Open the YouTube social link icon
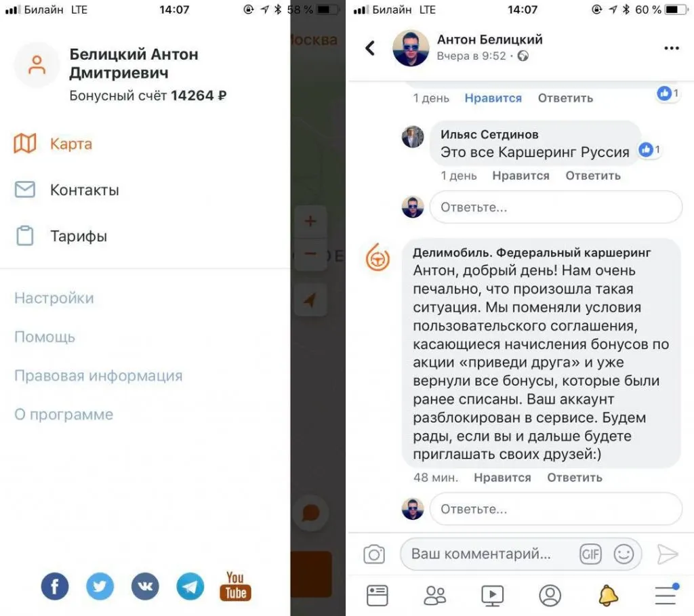The width and height of the screenshot is (694, 616). pyautogui.click(x=235, y=586)
